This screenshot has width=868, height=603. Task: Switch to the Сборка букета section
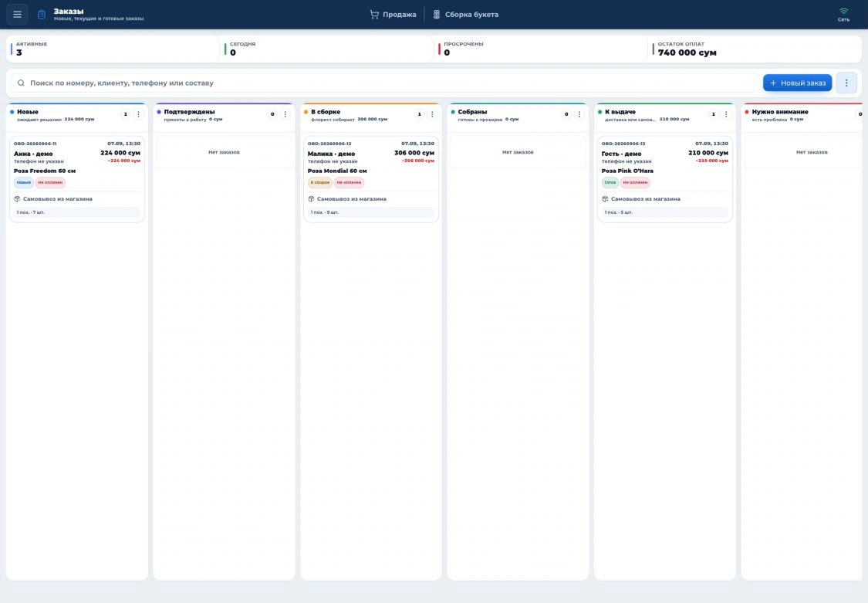465,15
